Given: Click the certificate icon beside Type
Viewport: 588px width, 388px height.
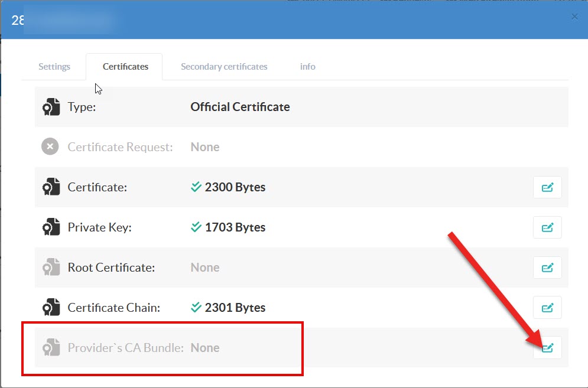Looking at the screenshot, I should point(51,107).
